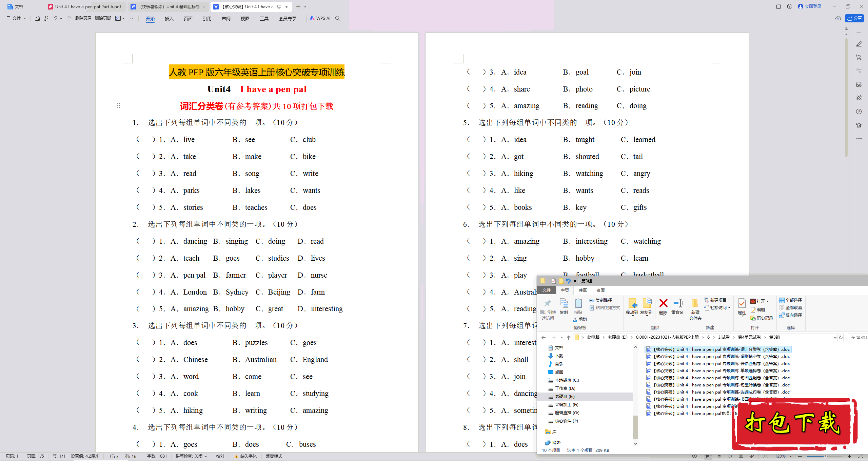Screen dimensions: 868x461
Task: Click the play reading mode icon in status bar
Action: [730, 456]
